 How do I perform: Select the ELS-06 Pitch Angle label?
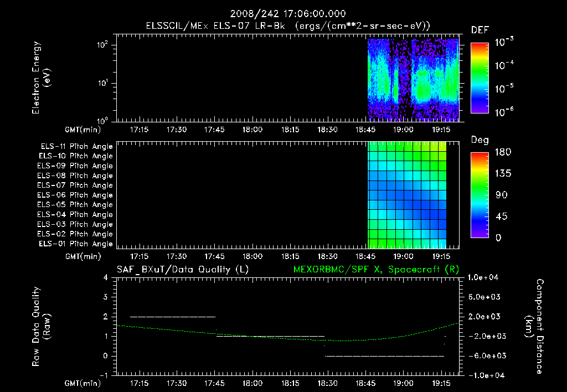pos(75,195)
